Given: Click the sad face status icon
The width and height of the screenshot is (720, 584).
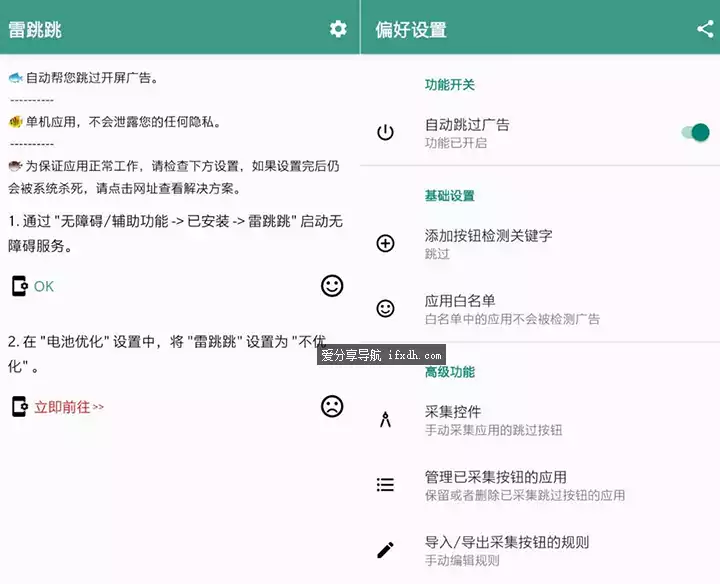Looking at the screenshot, I should pos(332,406).
